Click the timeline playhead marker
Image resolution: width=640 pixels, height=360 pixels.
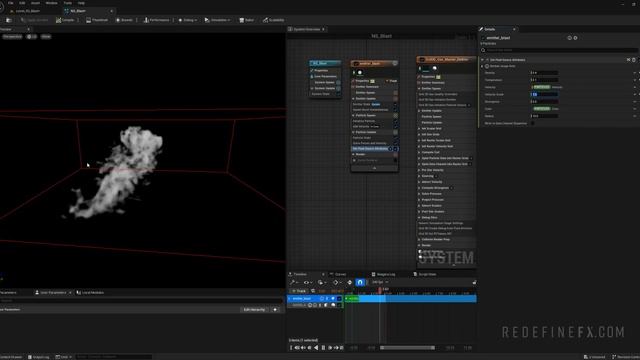[x=380, y=291]
